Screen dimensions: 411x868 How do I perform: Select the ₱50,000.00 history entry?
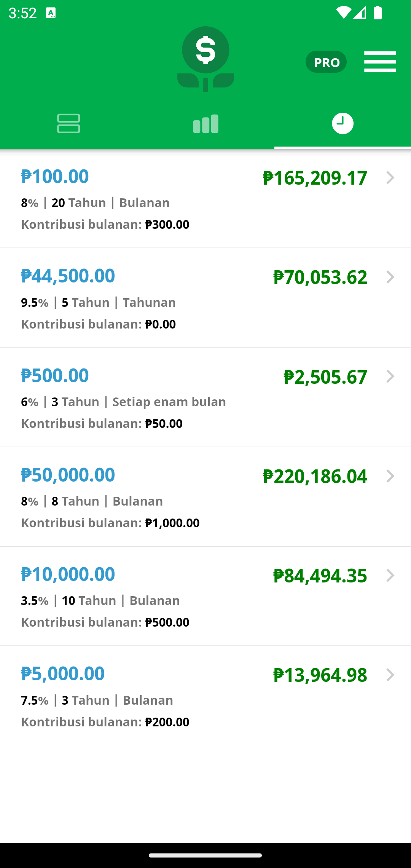pos(205,496)
